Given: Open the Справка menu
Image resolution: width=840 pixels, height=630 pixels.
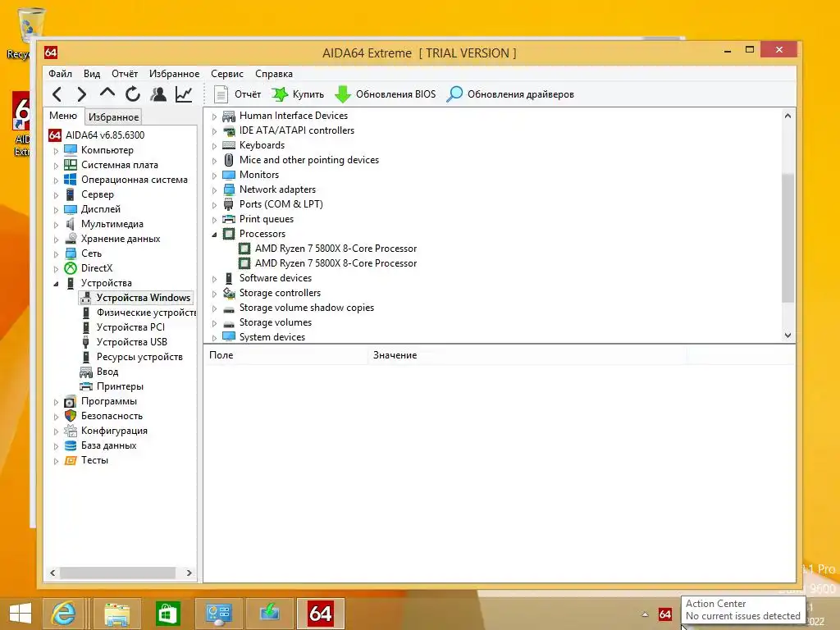Looking at the screenshot, I should point(274,74).
